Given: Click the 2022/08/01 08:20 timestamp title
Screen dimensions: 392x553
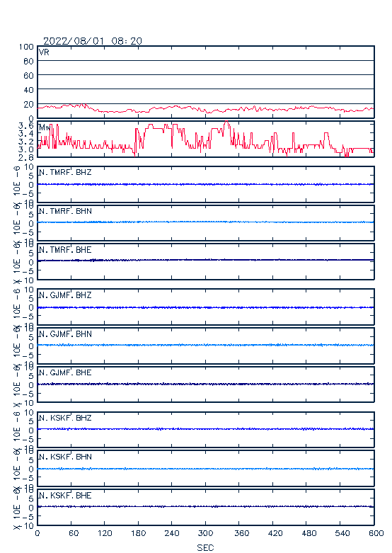Looking at the screenshot, I should [93, 41].
